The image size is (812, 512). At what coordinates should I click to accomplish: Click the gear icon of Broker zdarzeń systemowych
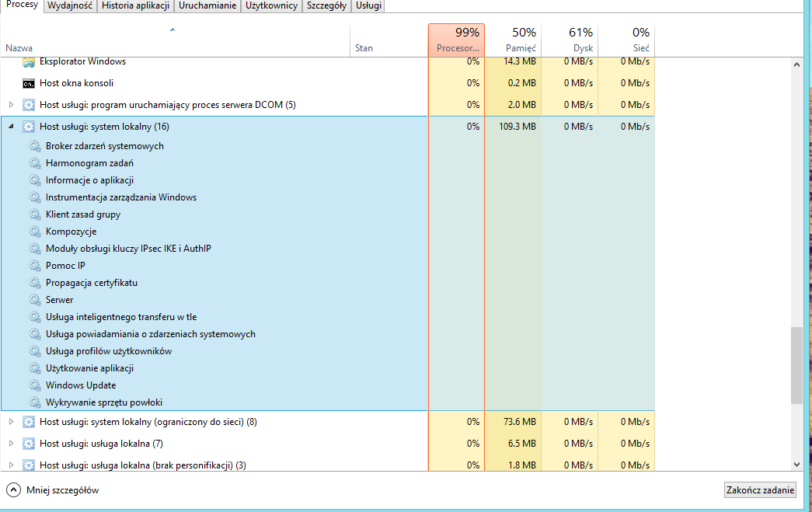pos(35,146)
